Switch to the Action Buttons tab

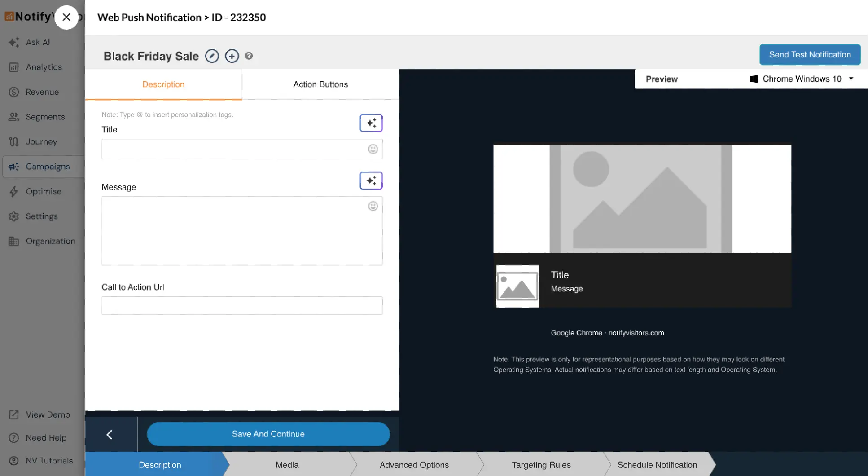pos(320,84)
